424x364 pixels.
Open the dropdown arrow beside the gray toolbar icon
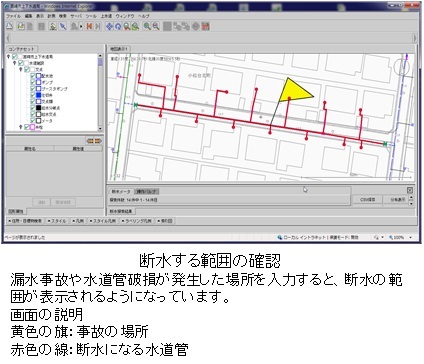coord(81,26)
